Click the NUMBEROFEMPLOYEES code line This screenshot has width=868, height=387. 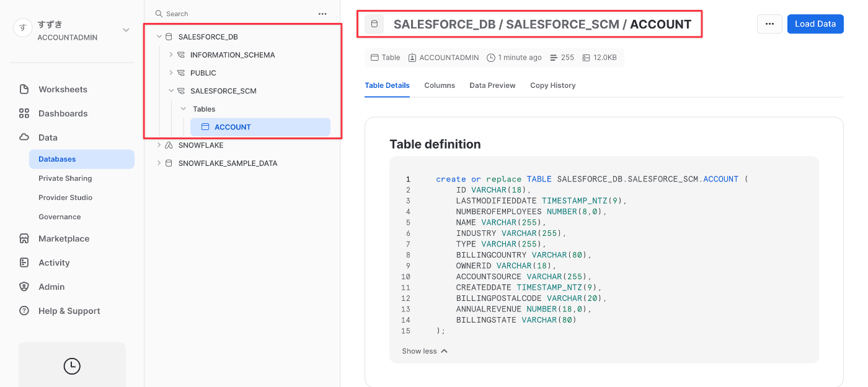pyautogui.click(x=531, y=211)
